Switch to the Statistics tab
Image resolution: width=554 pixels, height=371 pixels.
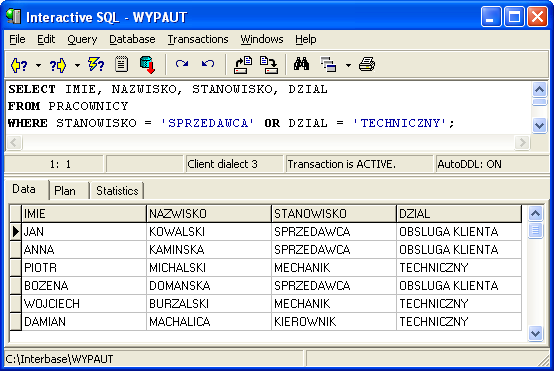point(117,191)
